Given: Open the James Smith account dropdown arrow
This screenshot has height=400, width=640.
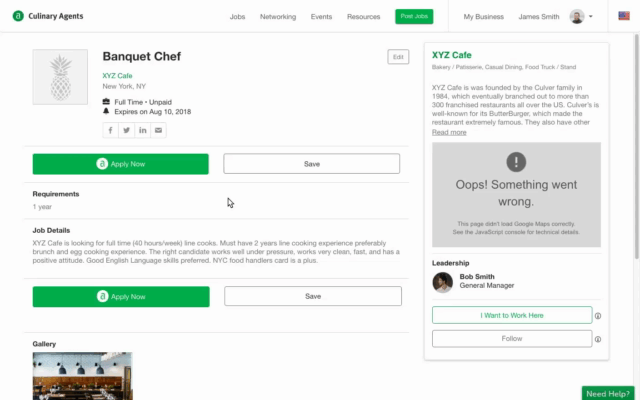Looking at the screenshot, I should pos(591,17).
